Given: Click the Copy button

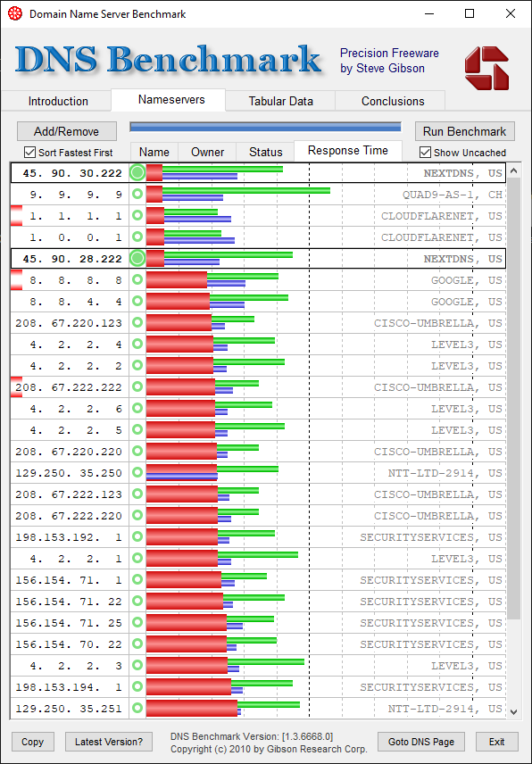Looking at the screenshot, I should point(33,742).
